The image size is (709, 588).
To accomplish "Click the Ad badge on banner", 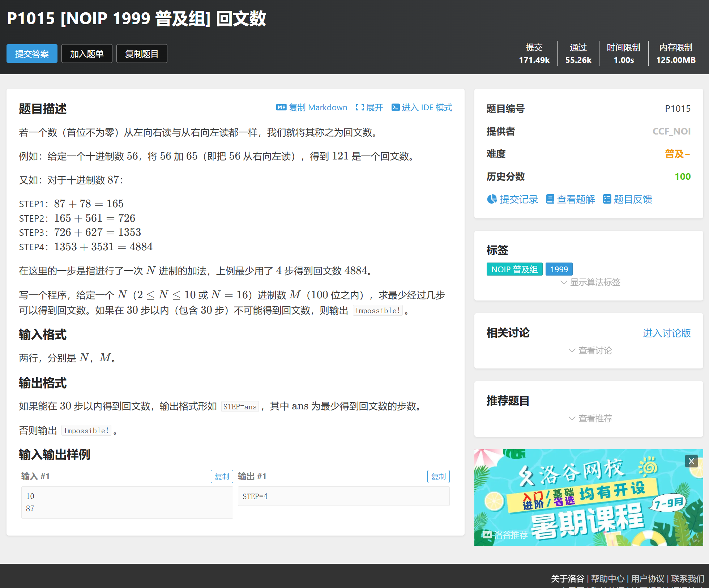I will pyautogui.click(x=487, y=534).
